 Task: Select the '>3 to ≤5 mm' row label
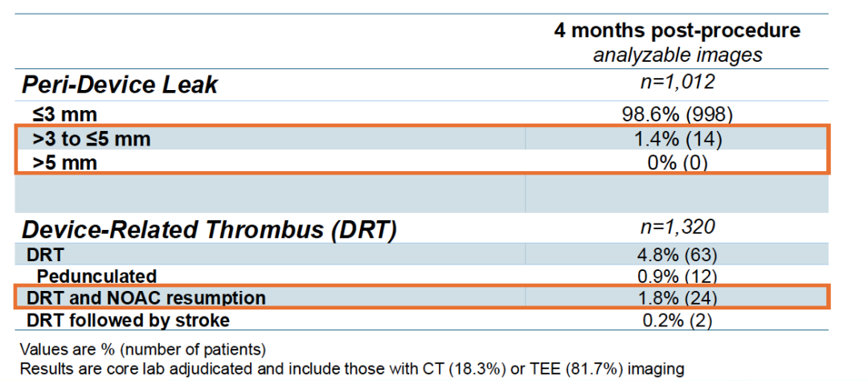[92, 139]
